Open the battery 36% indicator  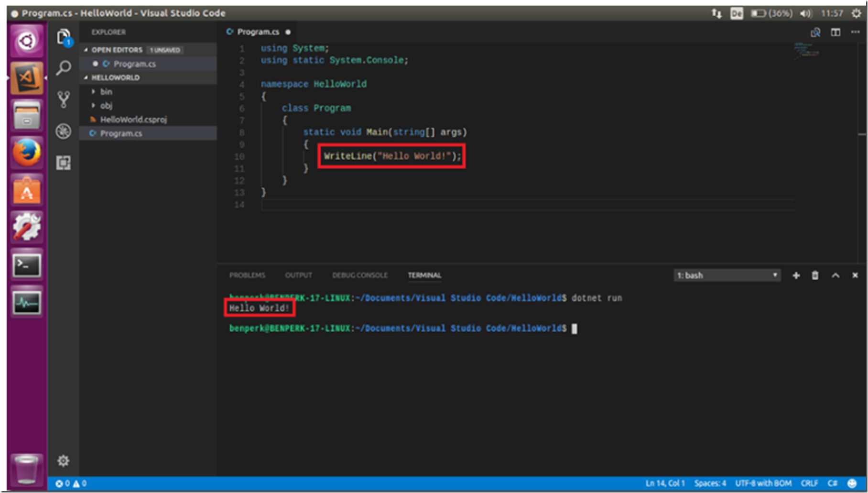click(x=771, y=13)
